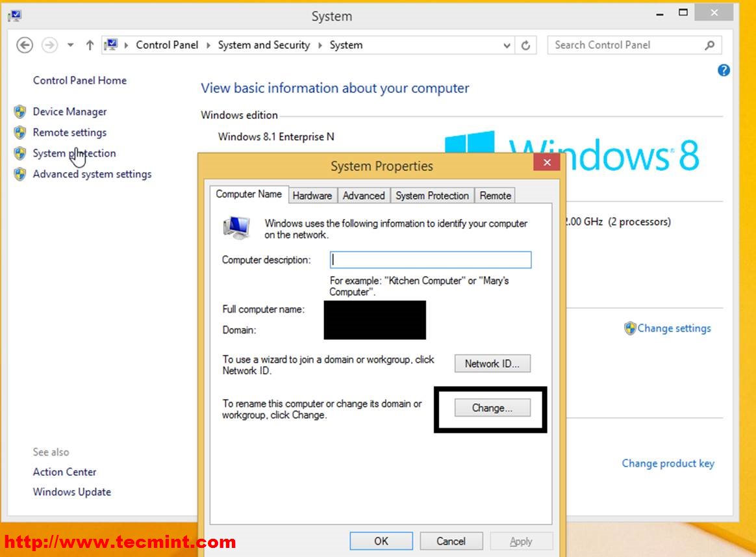Click the shield icon beside Remote settings
756x557 pixels.
pos(19,132)
